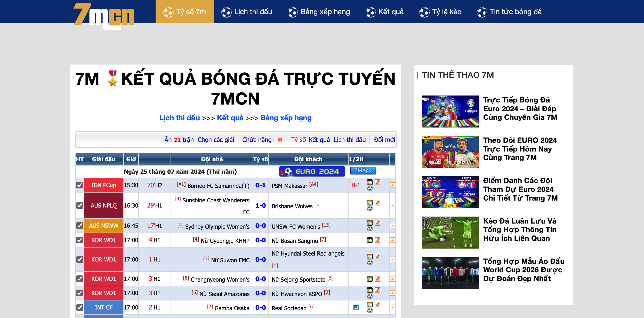
Task: Uncheck the IDN PCup match checkbox
Action: (79, 185)
